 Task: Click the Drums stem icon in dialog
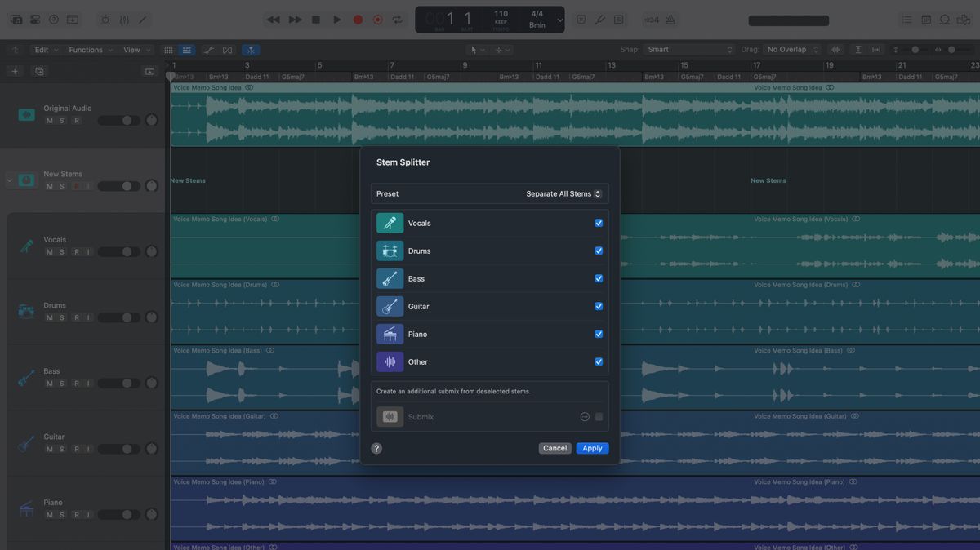click(x=390, y=251)
